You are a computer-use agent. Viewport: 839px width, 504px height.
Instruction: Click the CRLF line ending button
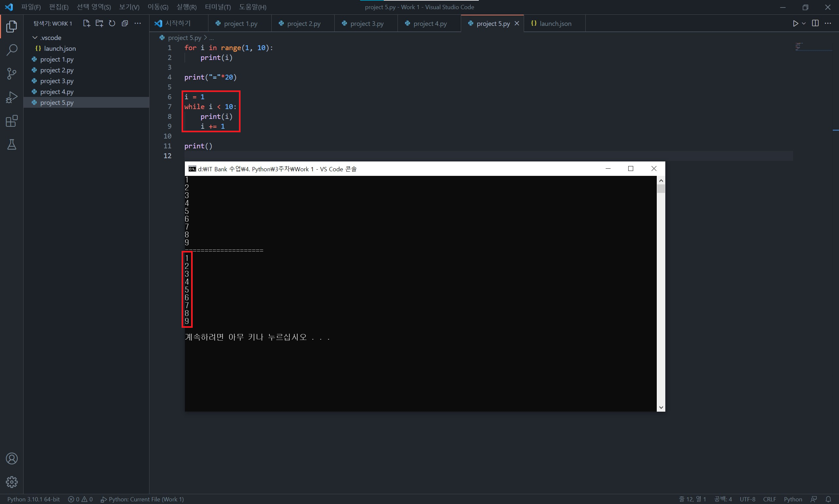pos(769,499)
